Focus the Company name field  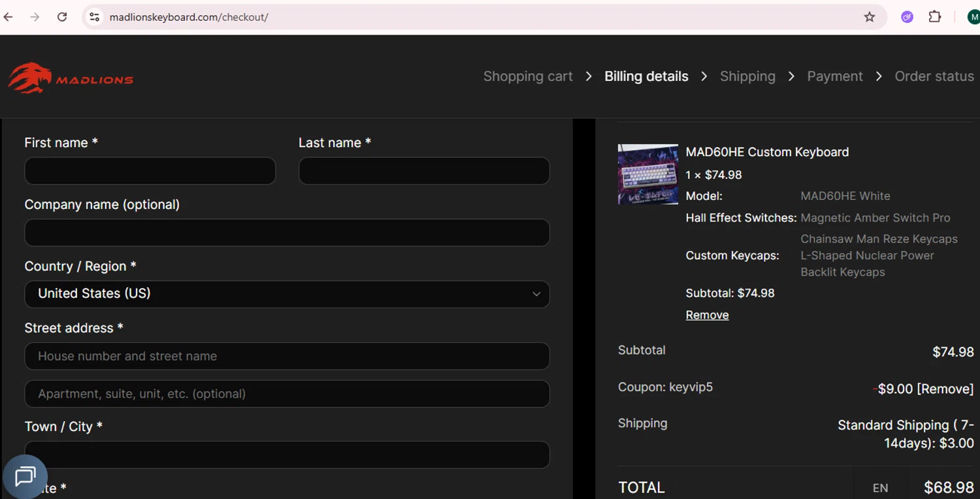pos(287,233)
